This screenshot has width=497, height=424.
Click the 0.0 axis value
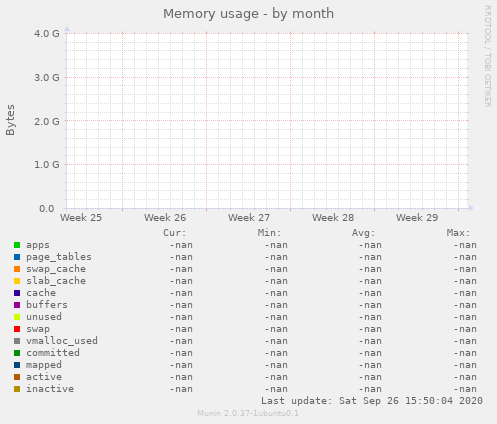click(x=47, y=209)
